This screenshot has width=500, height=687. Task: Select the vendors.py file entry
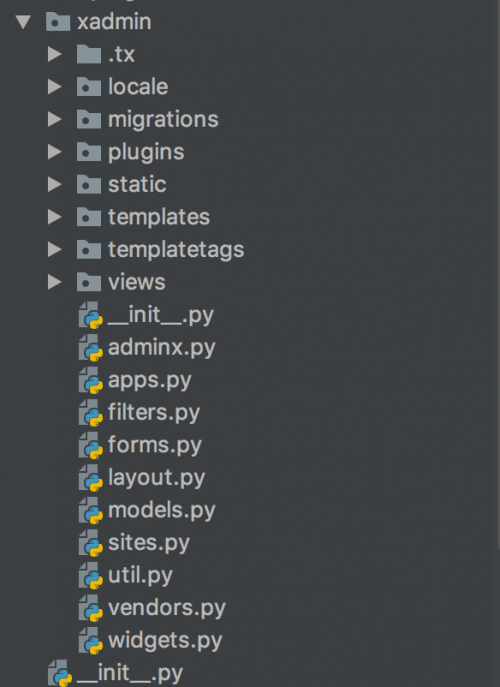(x=167, y=608)
